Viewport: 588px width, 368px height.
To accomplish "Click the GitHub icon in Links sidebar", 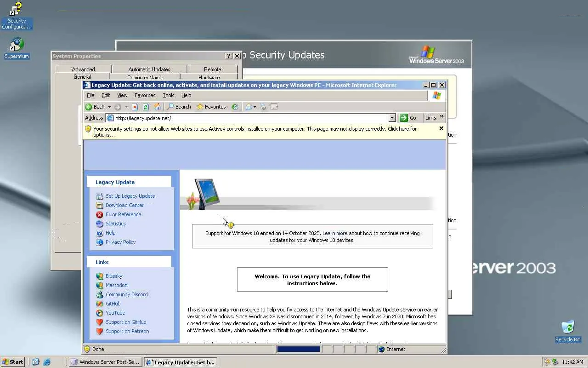I will [x=100, y=304].
